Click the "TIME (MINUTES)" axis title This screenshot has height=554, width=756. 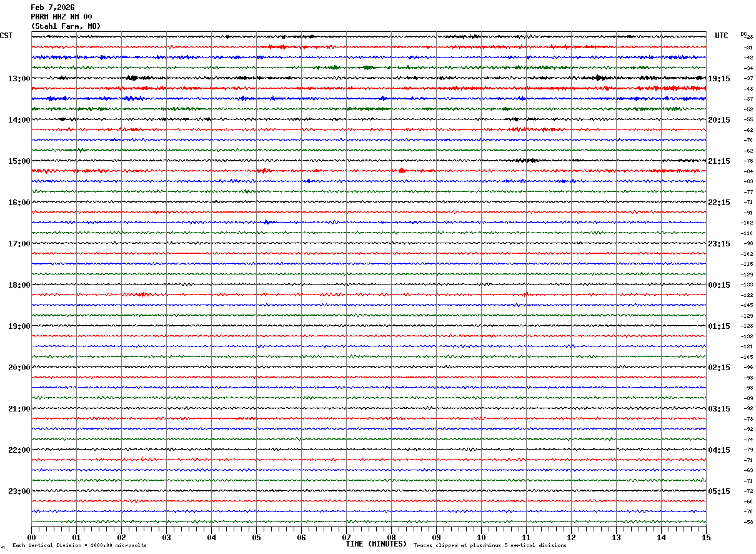point(376,544)
